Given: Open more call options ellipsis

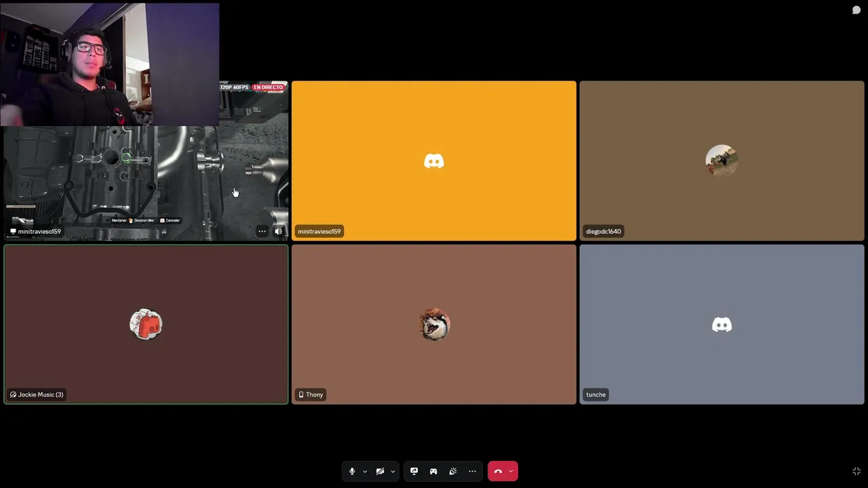Looking at the screenshot, I should point(472,471).
